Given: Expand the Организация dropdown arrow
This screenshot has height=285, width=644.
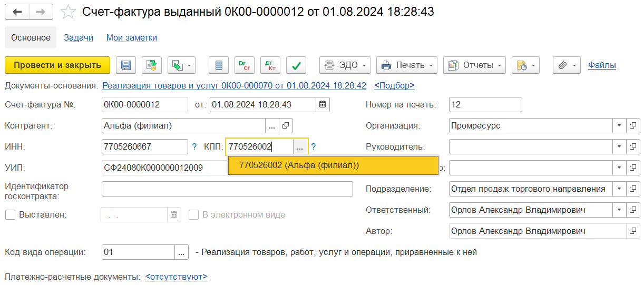Looking at the screenshot, I should point(619,126).
